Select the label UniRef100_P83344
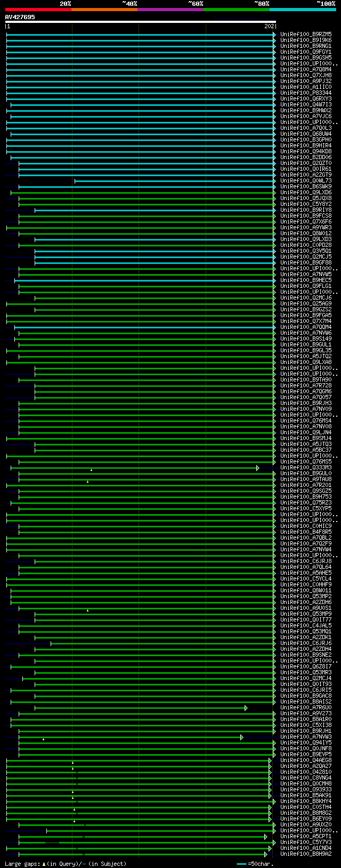 coord(306,93)
